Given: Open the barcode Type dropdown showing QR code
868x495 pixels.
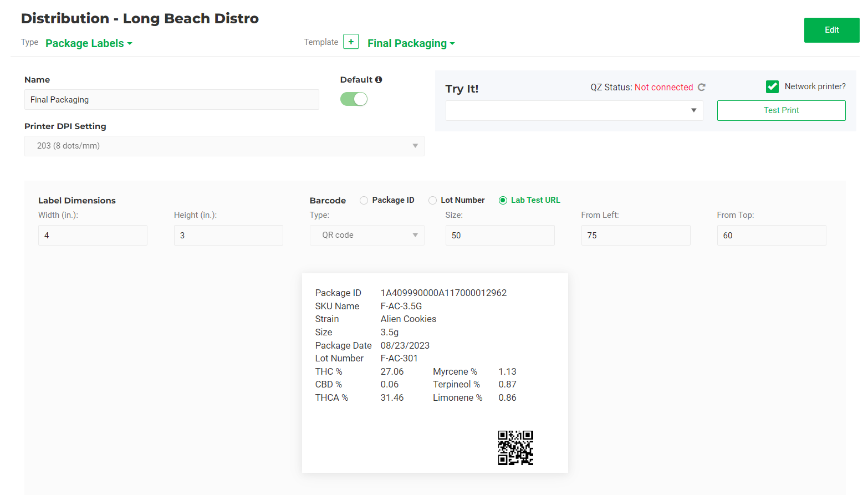Looking at the screenshot, I should (367, 235).
